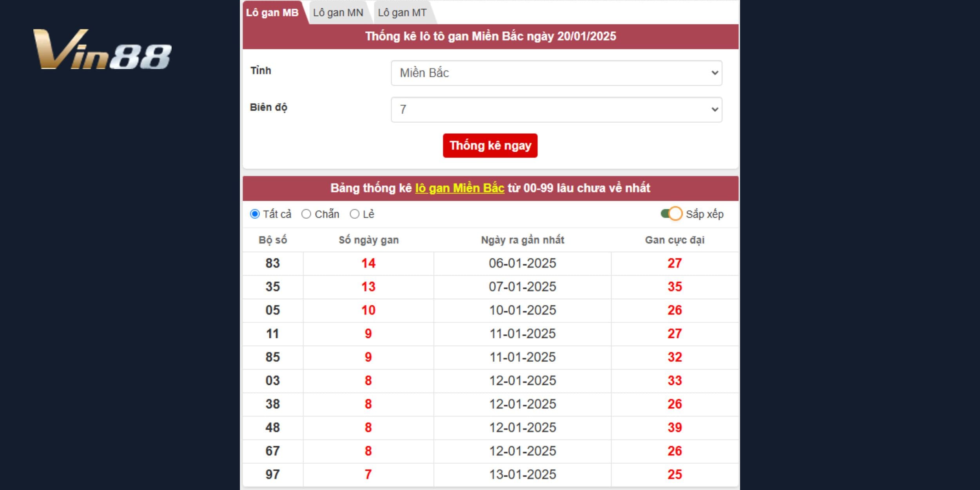Click number 35 in Bộ số column
This screenshot has height=490, width=980.
pos(273,287)
